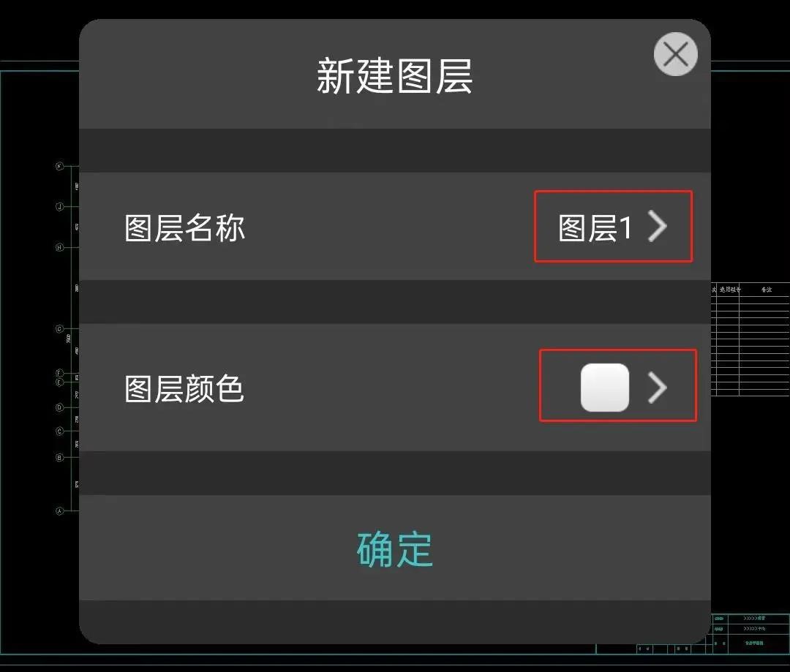The image size is (790, 672).
Task: Select axis bubble D in drawing
Action: [59, 407]
